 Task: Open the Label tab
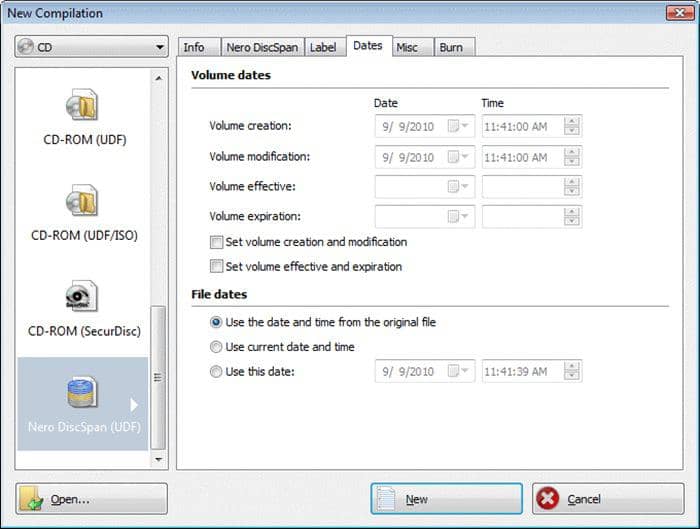coord(325,47)
